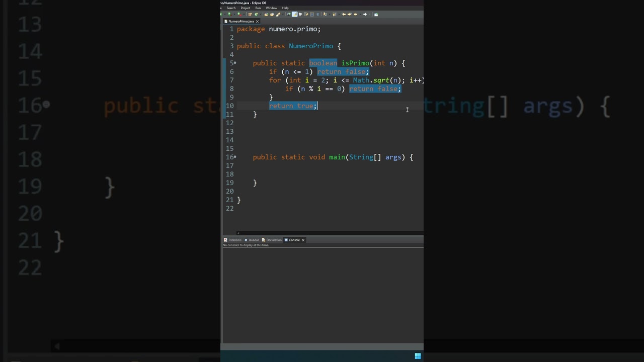Select the Console tab
Image resolution: width=644 pixels, height=362 pixels.
pyautogui.click(x=294, y=240)
